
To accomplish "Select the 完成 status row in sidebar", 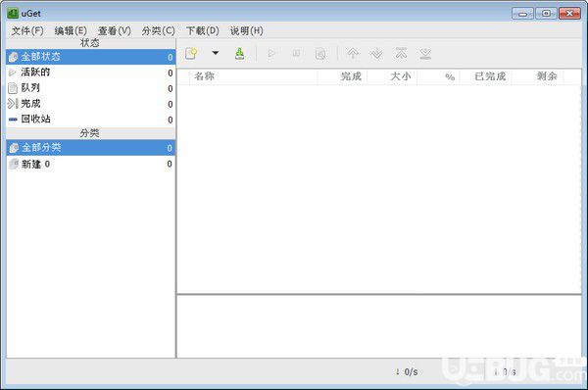I will pyautogui.click(x=90, y=104).
